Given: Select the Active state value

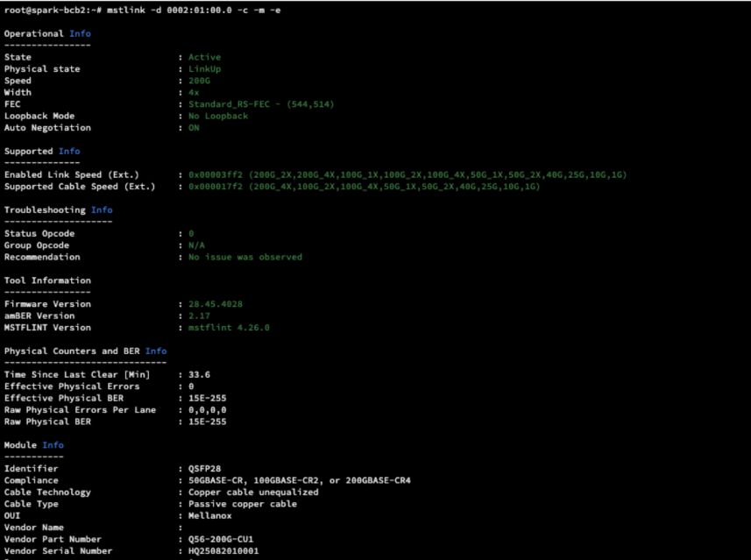Looking at the screenshot, I should point(204,57).
